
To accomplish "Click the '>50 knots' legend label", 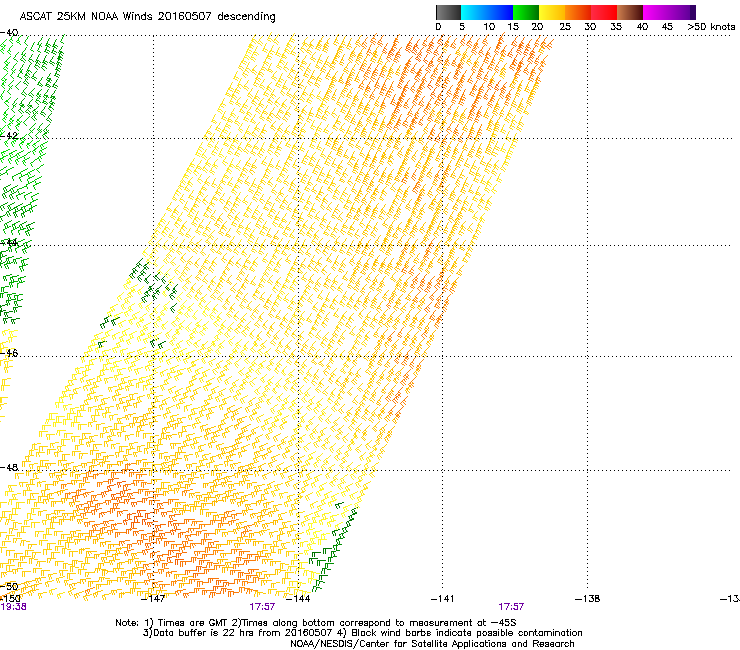I will pos(711,27).
